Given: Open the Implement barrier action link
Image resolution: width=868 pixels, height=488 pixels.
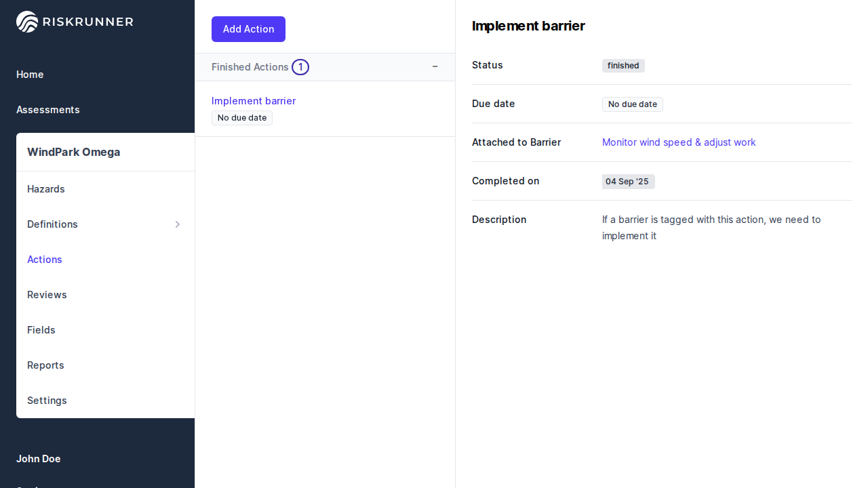Looking at the screenshot, I should (254, 101).
